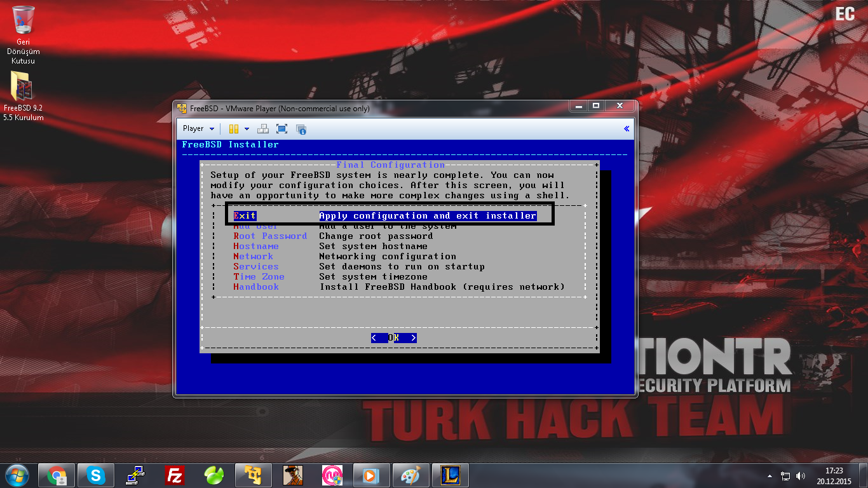The width and height of the screenshot is (868, 488).
Task: Click 'Set system hostname' description text
Action: coord(373,246)
